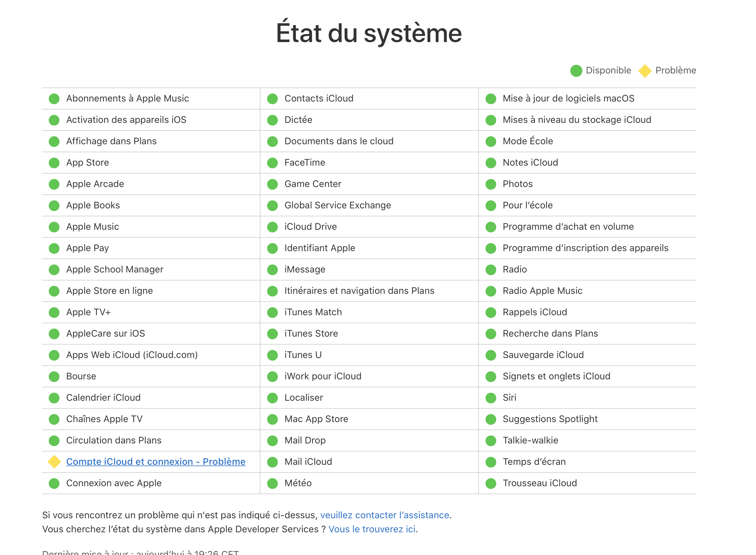Click the Mac App Store service label

point(316,419)
